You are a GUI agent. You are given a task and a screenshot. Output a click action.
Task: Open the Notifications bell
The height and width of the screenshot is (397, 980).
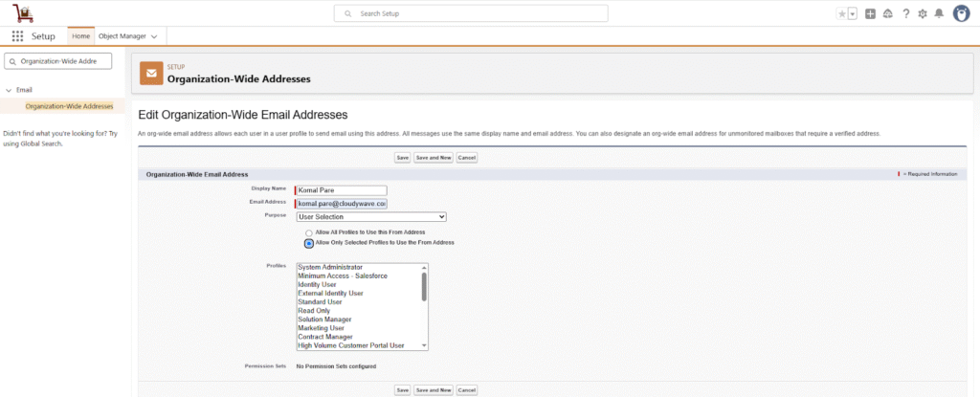[939, 13]
